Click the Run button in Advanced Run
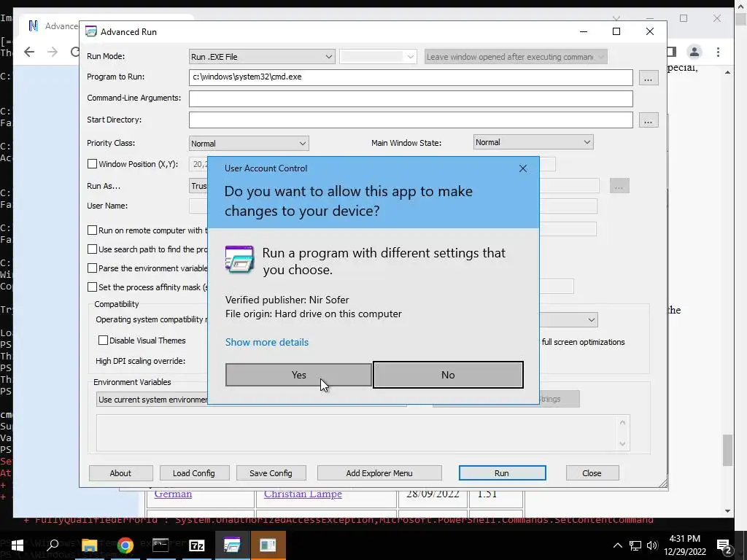 pyautogui.click(x=502, y=473)
